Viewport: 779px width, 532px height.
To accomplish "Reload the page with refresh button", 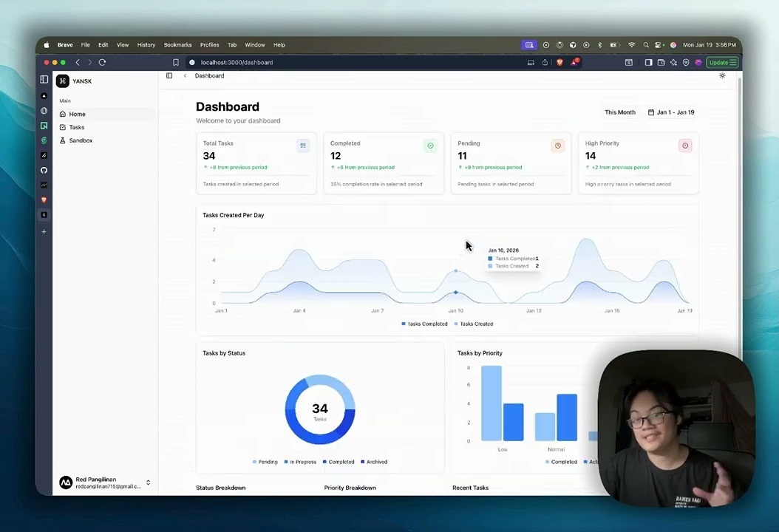I will tap(102, 62).
